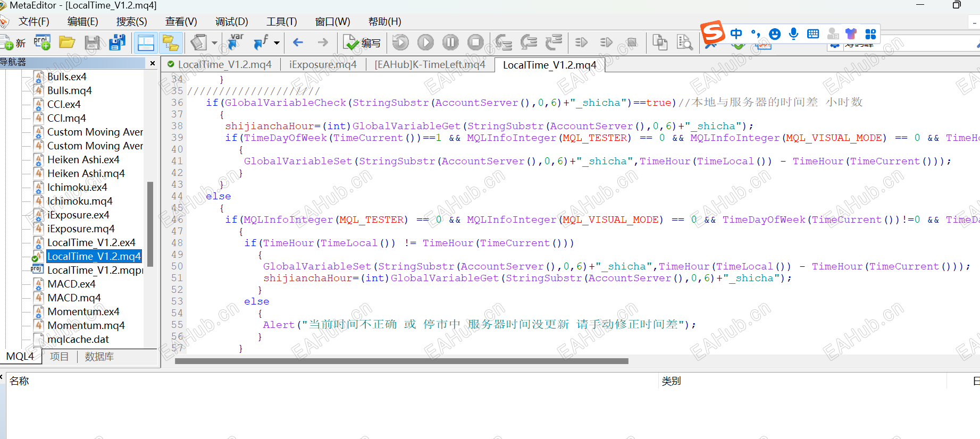Navigate forward with the right arrow
980x439 pixels.
click(x=323, y=43)
